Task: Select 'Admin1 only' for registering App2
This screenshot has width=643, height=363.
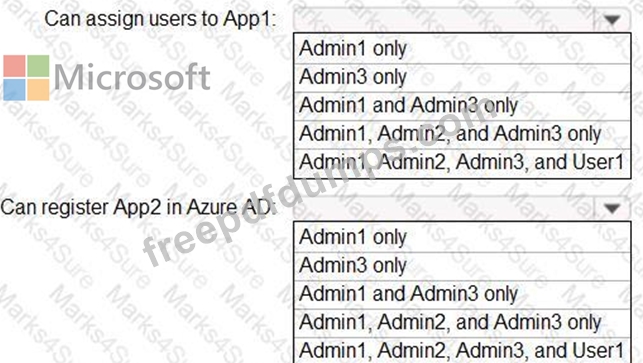Action: (x=462, y=237)
